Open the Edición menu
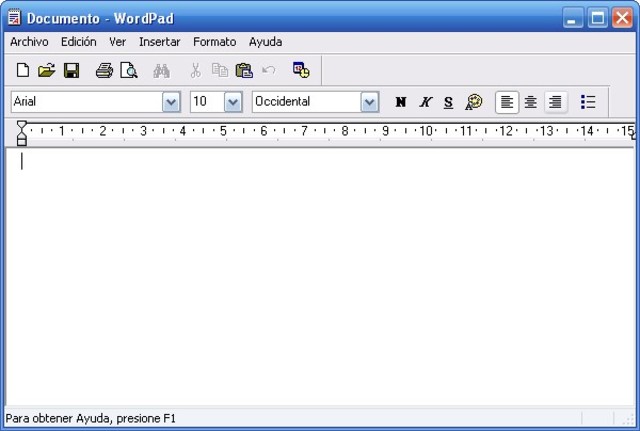The width and height of the screenshot is (640, 431). 79,42
